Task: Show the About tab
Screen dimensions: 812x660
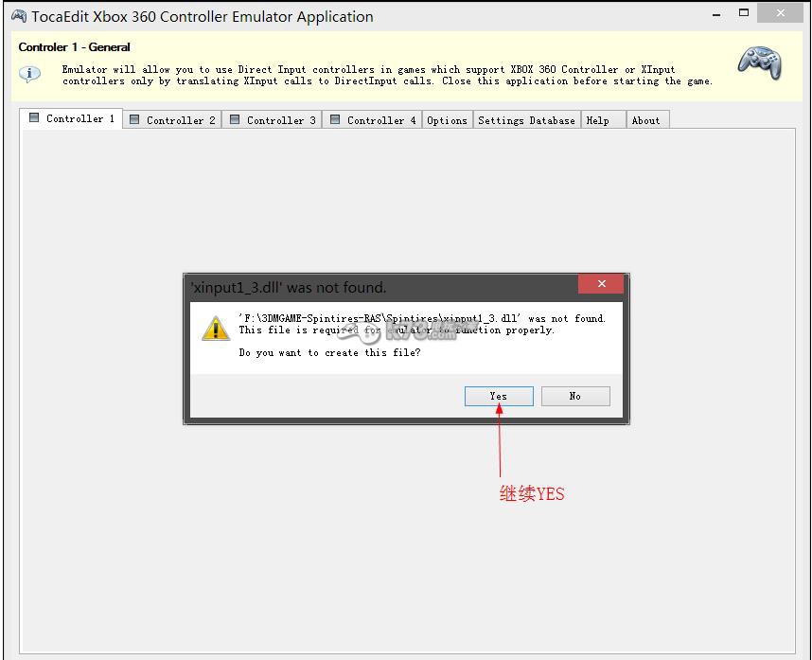Action: coord(645,120)
